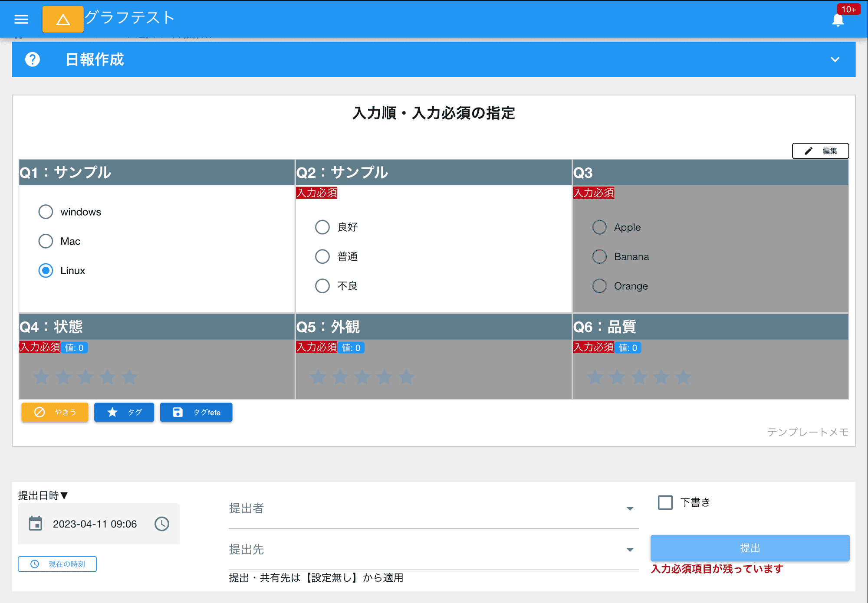
Task: Open the 提出者 dropdown
Action: tap(630, 508)
